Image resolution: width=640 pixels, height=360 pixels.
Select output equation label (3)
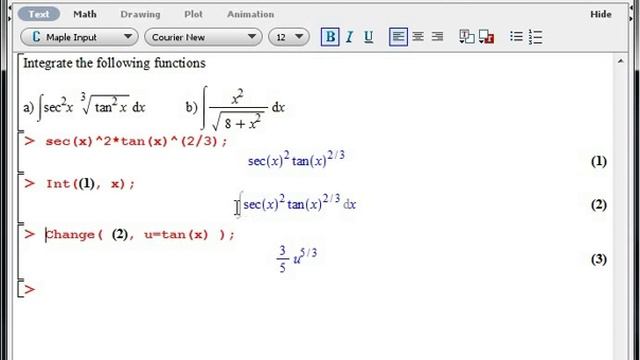pos(598,259)
